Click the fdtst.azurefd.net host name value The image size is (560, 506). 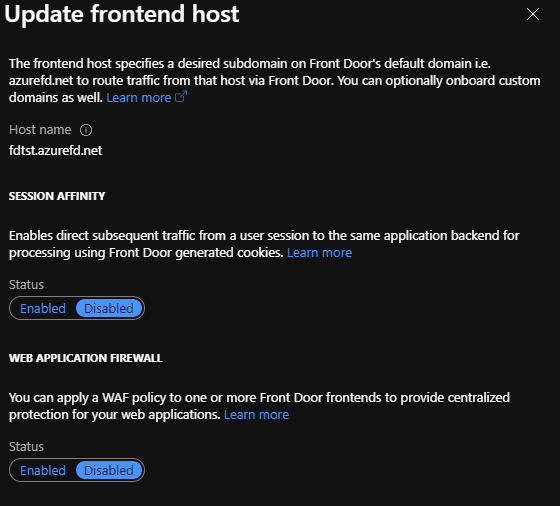(x=56, y=151)
